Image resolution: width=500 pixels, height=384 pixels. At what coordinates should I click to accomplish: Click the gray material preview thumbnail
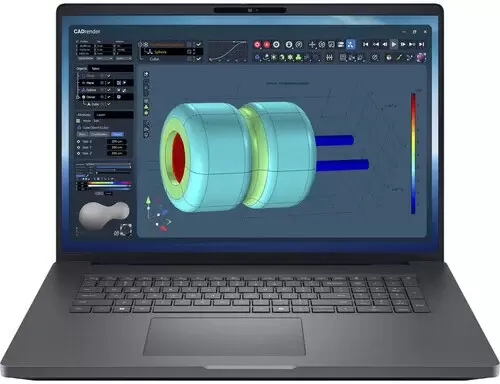104,215
